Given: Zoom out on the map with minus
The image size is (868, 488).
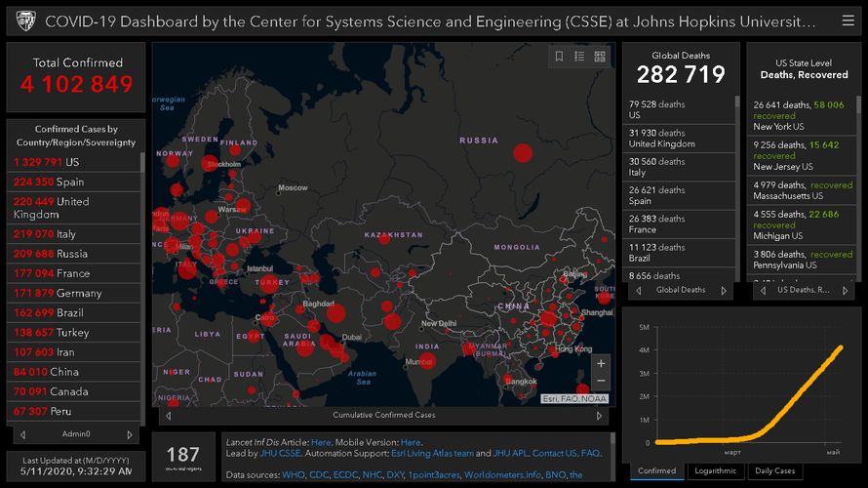Looking at the screenshot, I should point(601,382).
